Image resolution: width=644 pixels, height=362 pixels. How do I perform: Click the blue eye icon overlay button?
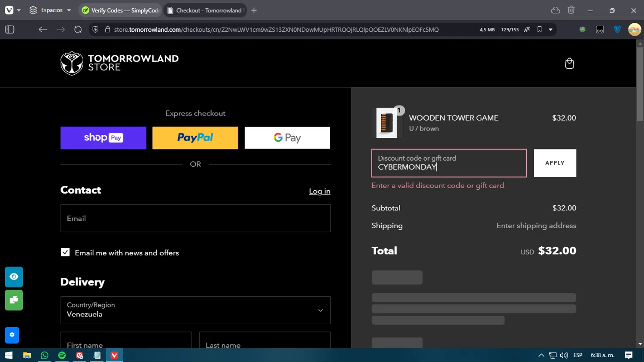(14, 277)
